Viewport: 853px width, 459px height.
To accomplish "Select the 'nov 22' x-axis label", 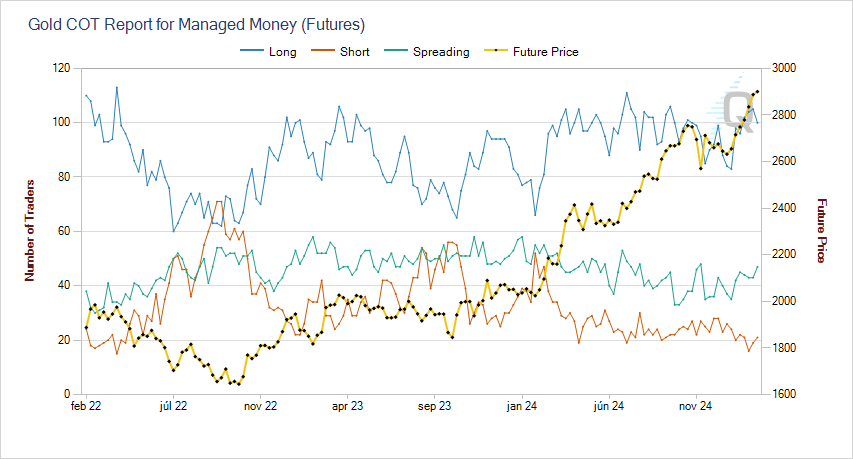I will pyautogui.click(x=260, y=406).
